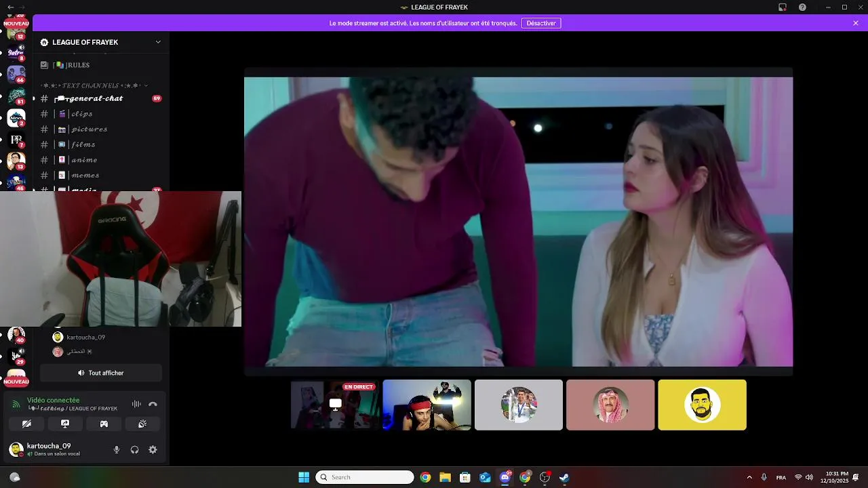868x488 pixels.
Task: Open server with 66 badge
Action: (16, 73)
